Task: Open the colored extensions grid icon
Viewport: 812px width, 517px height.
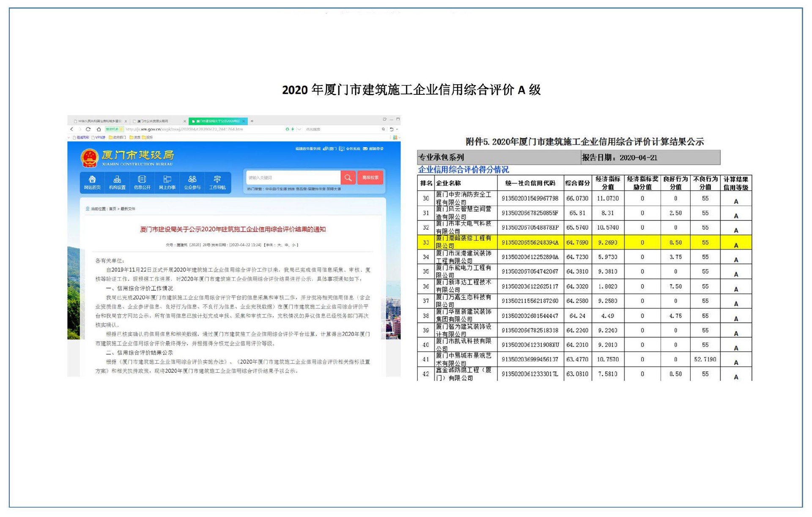Action: click(395, 137)
